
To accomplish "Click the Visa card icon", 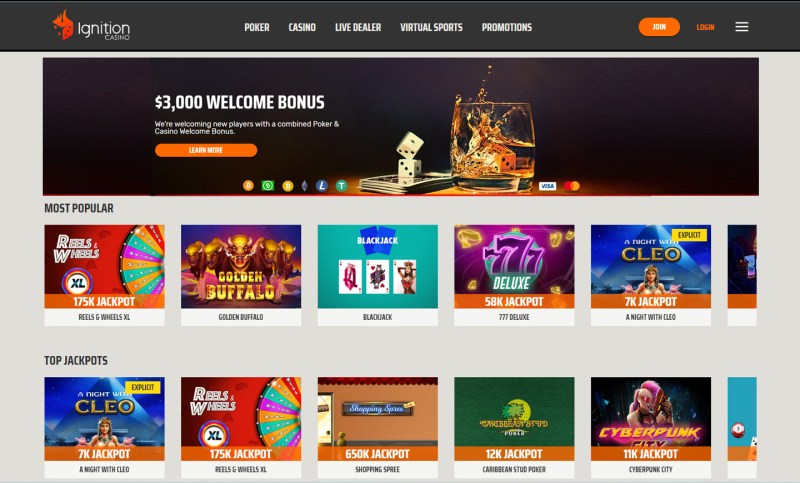I will (x=547, y=186).
